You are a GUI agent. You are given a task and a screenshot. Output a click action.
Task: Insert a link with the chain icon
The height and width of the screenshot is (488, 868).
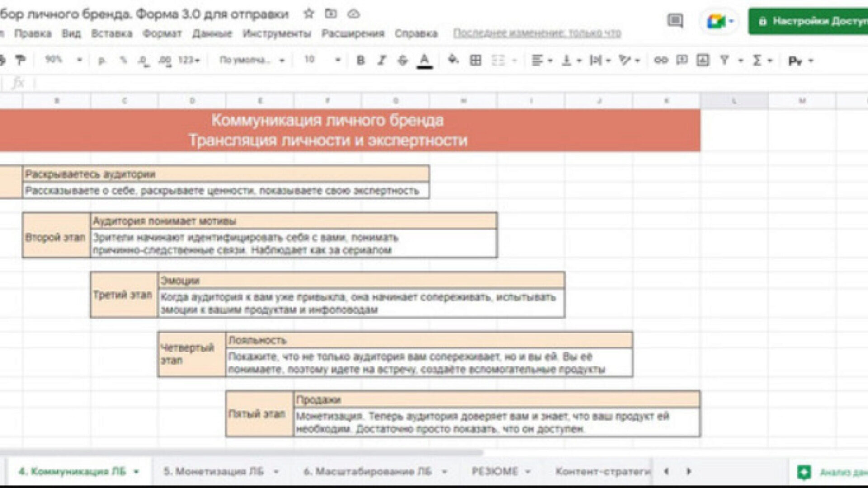point(660,60)
